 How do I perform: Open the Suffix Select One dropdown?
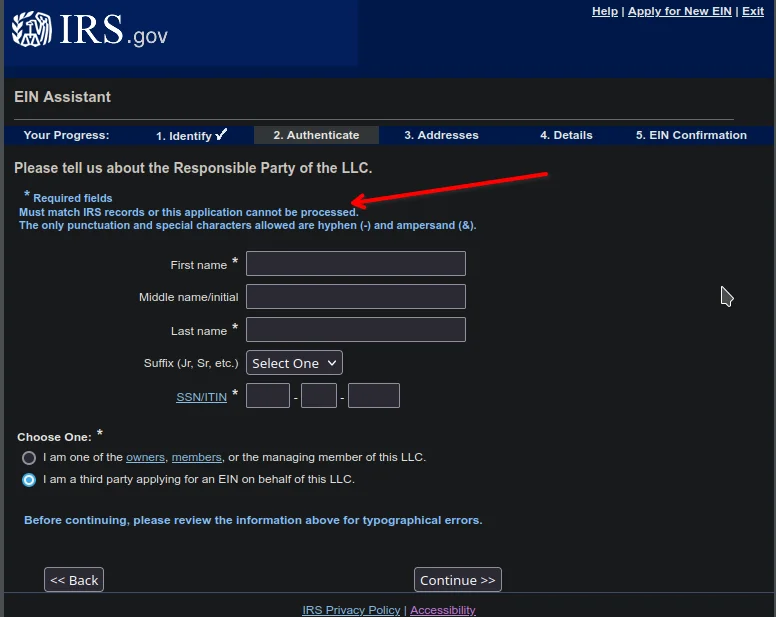point(294,363)
